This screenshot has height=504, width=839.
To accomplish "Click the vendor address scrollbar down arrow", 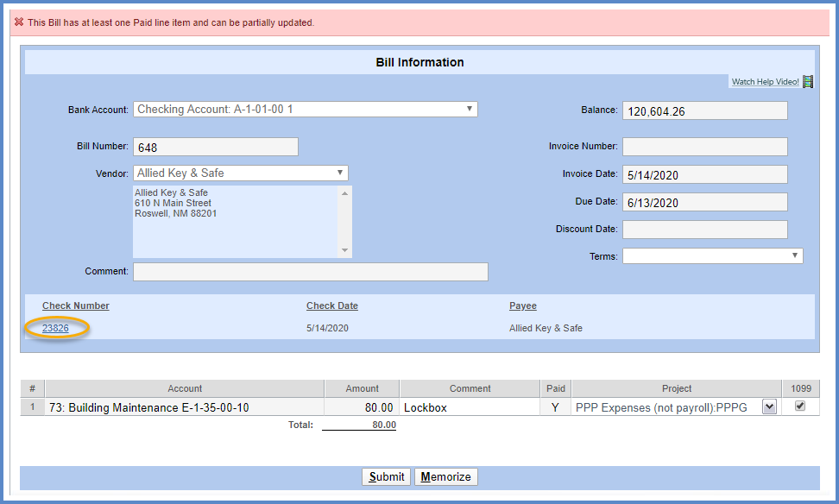I will pyautogui.click(x=345, y=251).
